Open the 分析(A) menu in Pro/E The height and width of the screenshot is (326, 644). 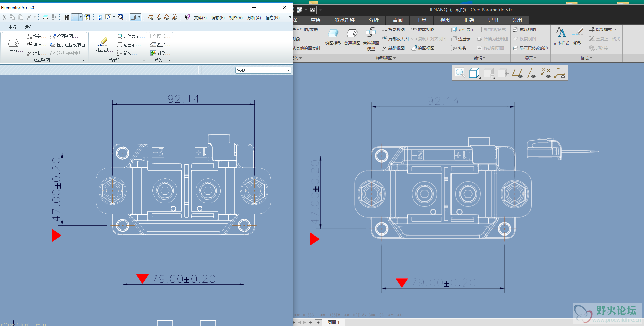pyautogui.click(x=254, y=18)
